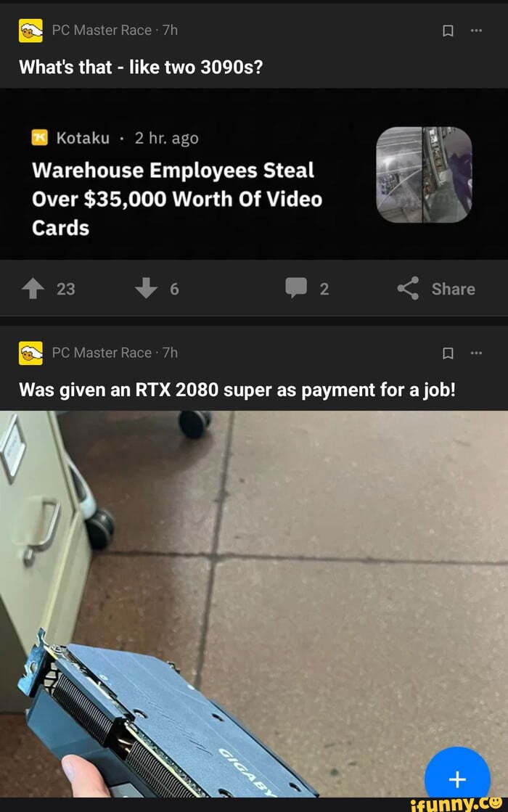Open the Kotaku source icon

pyautogui.click(x=40, y=138)
